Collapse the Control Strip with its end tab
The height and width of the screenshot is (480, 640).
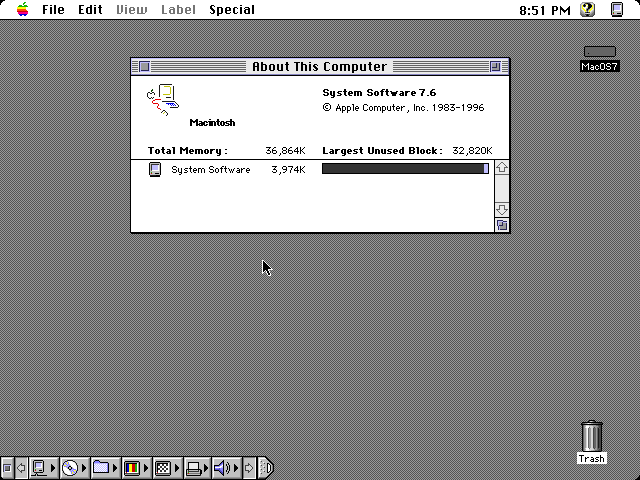click(x=266, y=468)
